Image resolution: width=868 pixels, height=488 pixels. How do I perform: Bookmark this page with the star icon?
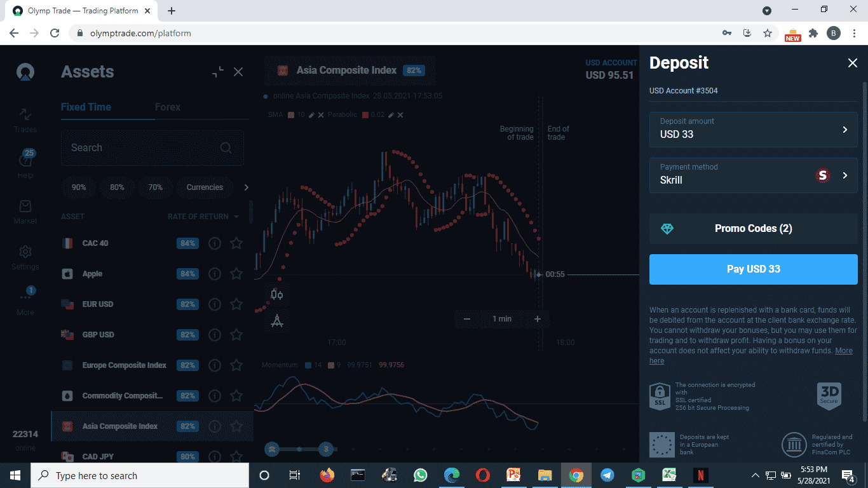pyautogui.click(x=768, y=33)
